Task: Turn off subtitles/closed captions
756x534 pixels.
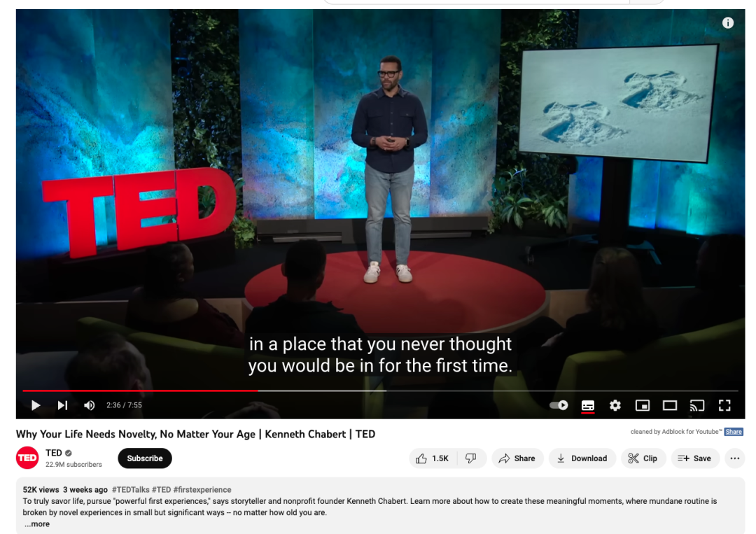Action: (x=588, y=405)
